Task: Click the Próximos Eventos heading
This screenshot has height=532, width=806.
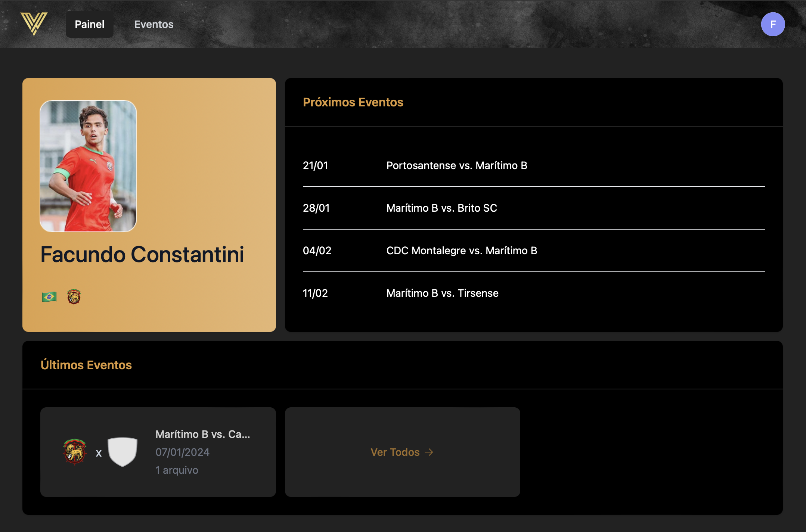Action: (x=353, y=102)
